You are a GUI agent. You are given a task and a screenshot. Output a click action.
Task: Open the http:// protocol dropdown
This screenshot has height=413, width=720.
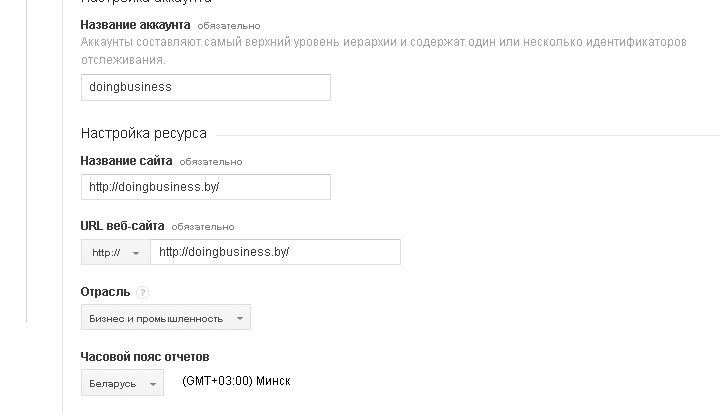[116, 252]
